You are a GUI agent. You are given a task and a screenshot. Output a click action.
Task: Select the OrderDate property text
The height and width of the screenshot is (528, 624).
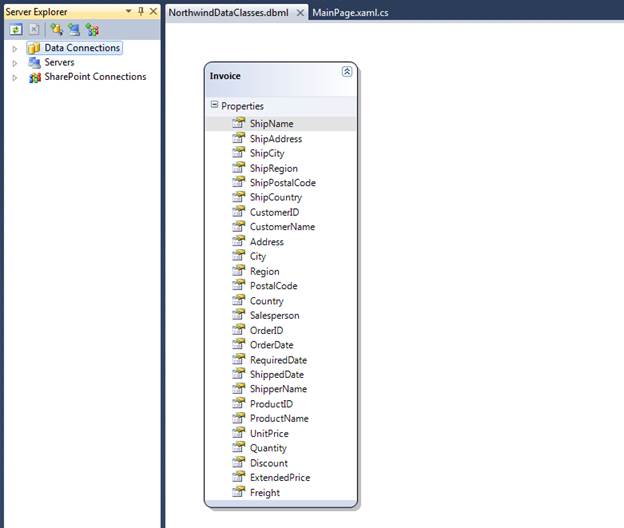click(271, 345)
